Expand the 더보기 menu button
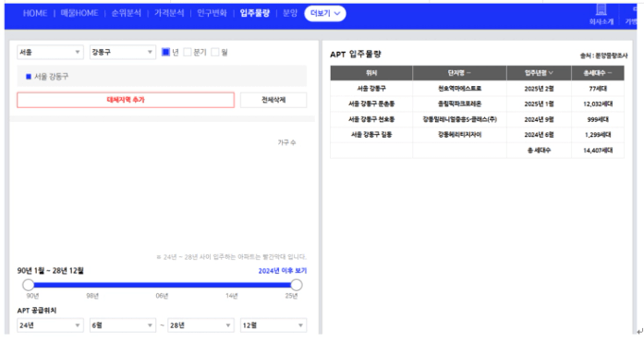The height and width of the screenshot is (343, 644). (x=325, y=13)
